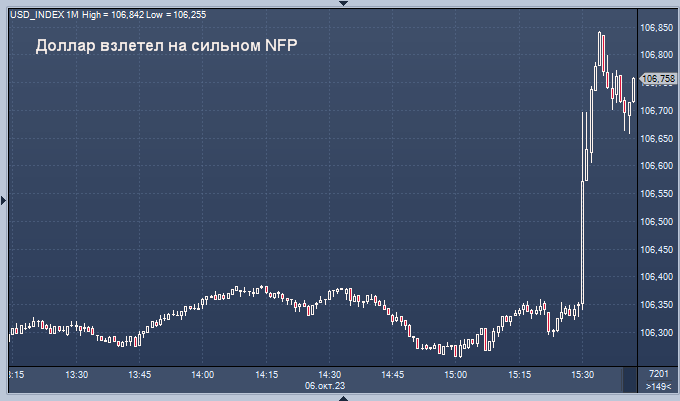Click the 106,300 price axis label

[x=656, y=332]
